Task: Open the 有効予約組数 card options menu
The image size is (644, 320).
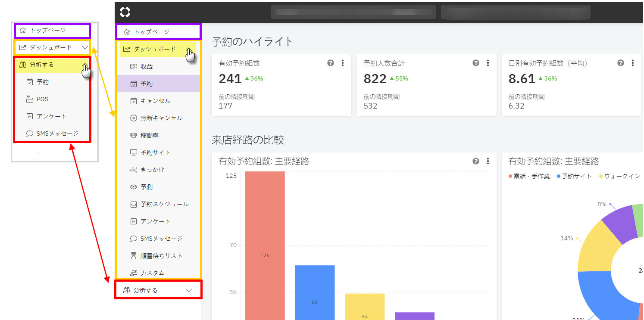Action: [x=343, y=63]
